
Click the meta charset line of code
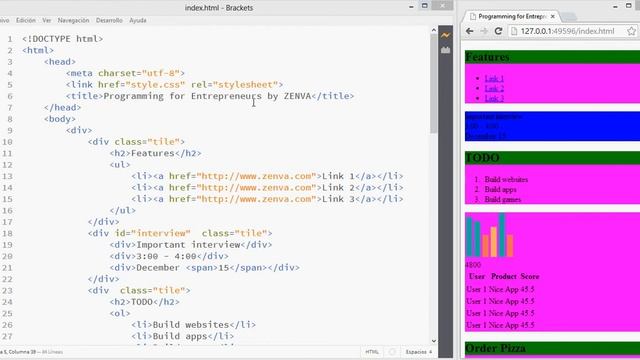click(x=125, y=73)
